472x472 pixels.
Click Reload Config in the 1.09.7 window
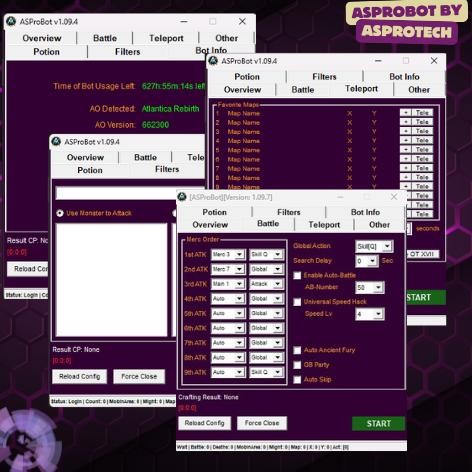coord(204,423)
